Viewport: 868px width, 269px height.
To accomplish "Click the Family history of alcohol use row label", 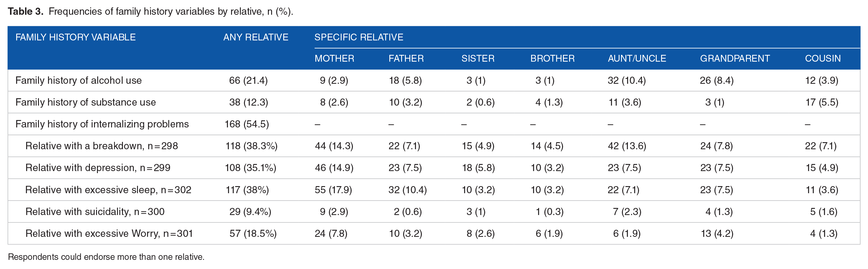I will [x=78, y=80].
